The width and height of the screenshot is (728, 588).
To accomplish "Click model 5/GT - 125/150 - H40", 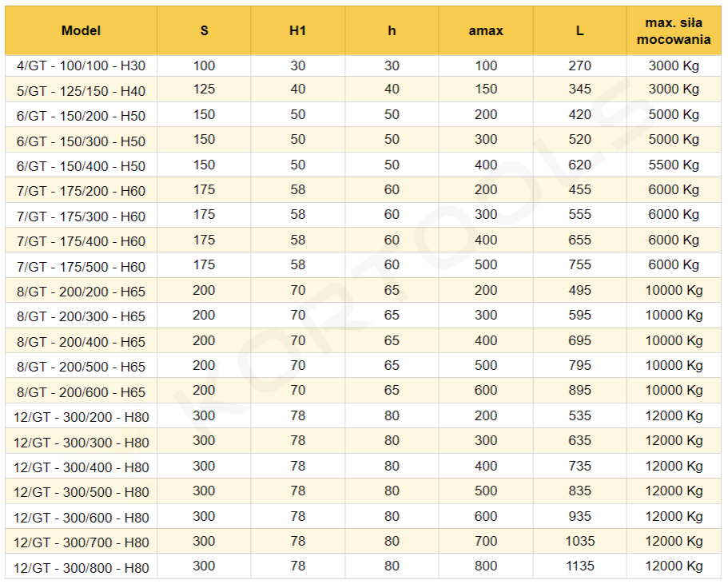I will coord(81,91).
